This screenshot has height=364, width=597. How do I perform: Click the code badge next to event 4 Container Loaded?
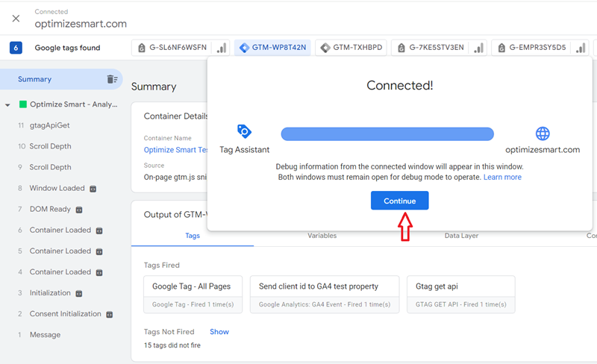point(99,272)
